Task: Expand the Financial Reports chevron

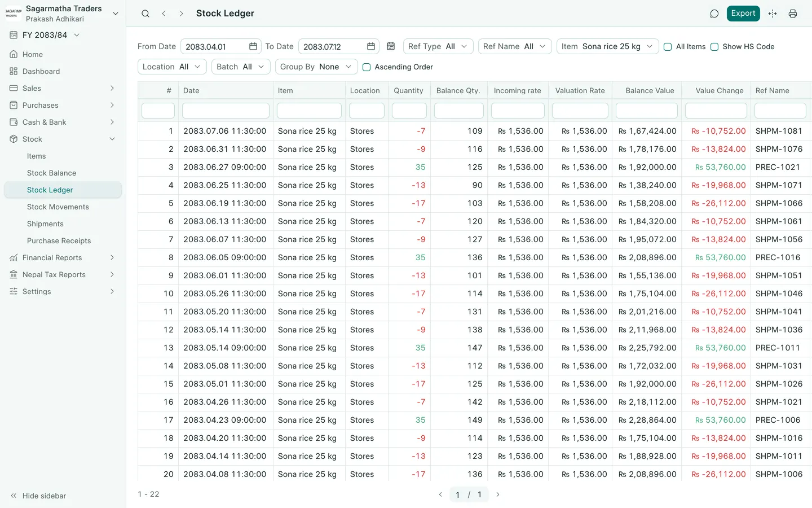Action: 112,257
